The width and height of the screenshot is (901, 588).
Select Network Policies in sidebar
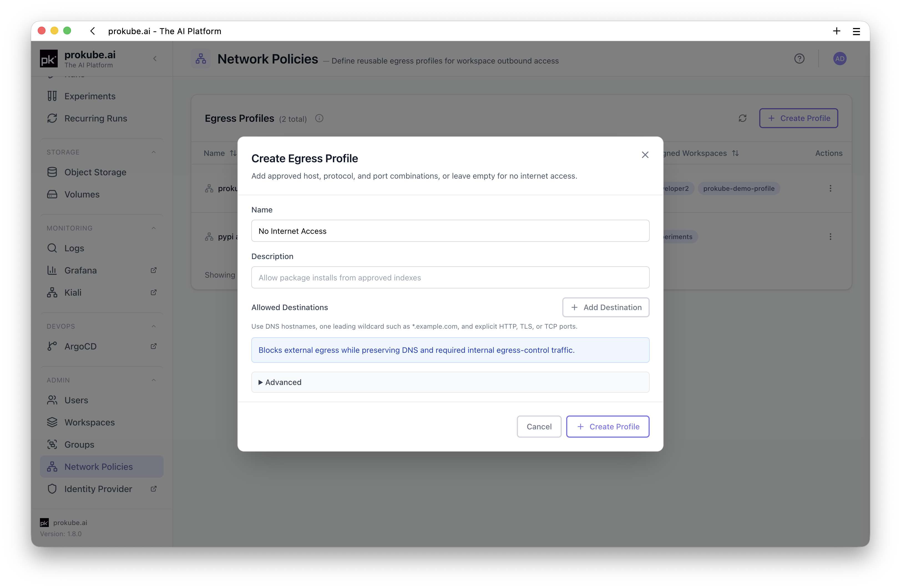[102, 467]
